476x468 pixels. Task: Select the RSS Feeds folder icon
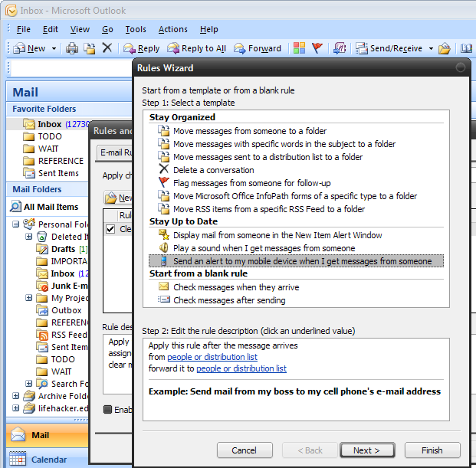point(42,335)
